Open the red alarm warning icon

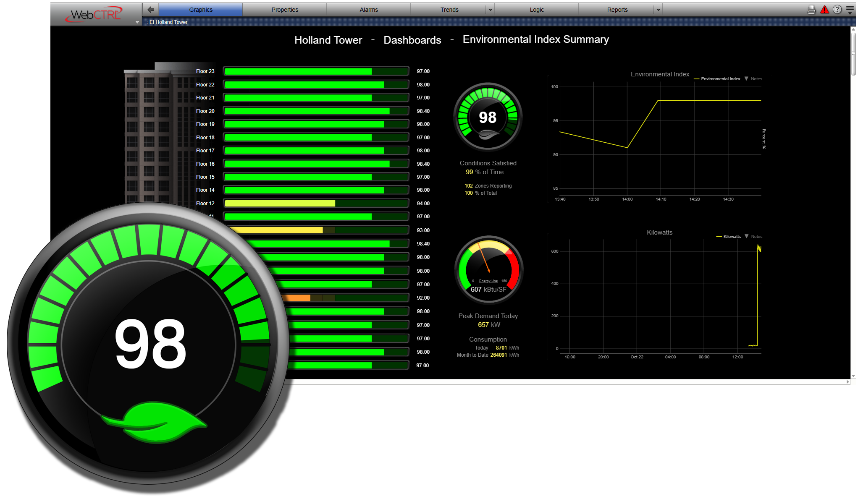(x=824, y=10)
